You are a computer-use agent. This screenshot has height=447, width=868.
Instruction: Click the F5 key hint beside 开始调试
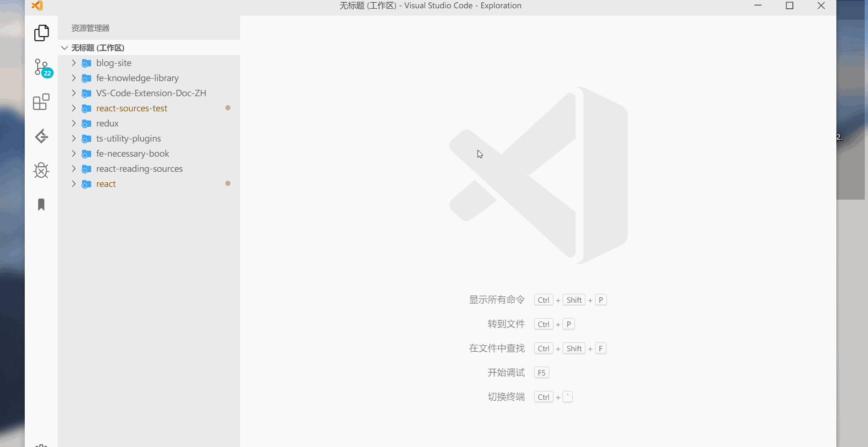541,372
